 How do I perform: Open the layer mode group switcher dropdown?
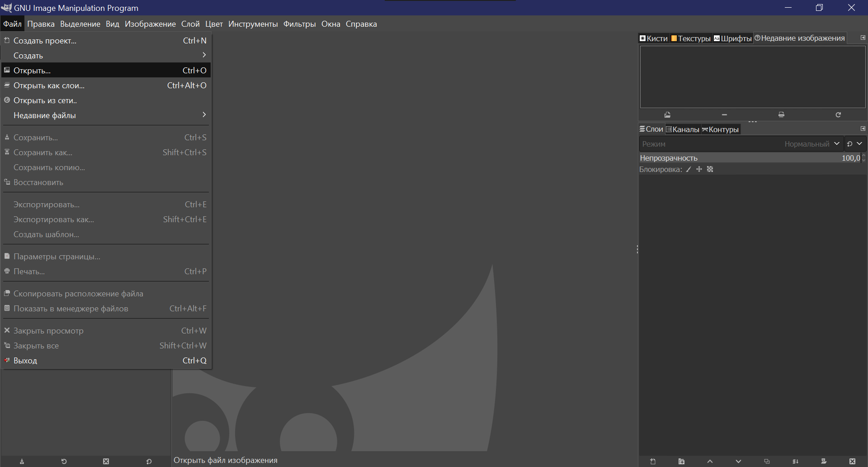pos(854,144)
